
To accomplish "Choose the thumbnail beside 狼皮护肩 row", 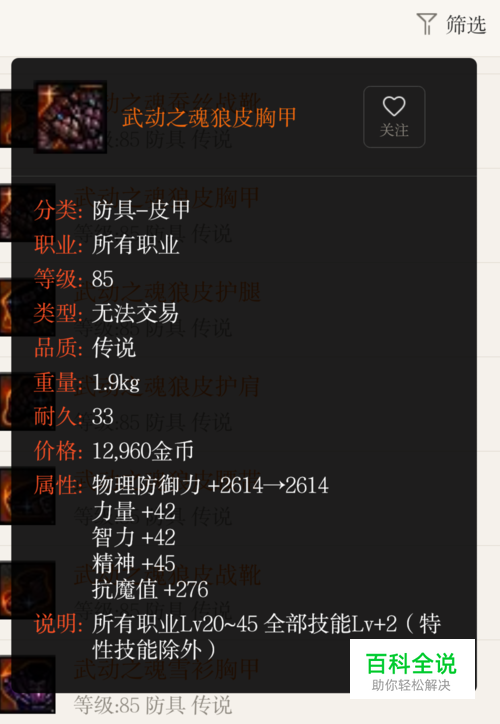I will pos(6,402).
